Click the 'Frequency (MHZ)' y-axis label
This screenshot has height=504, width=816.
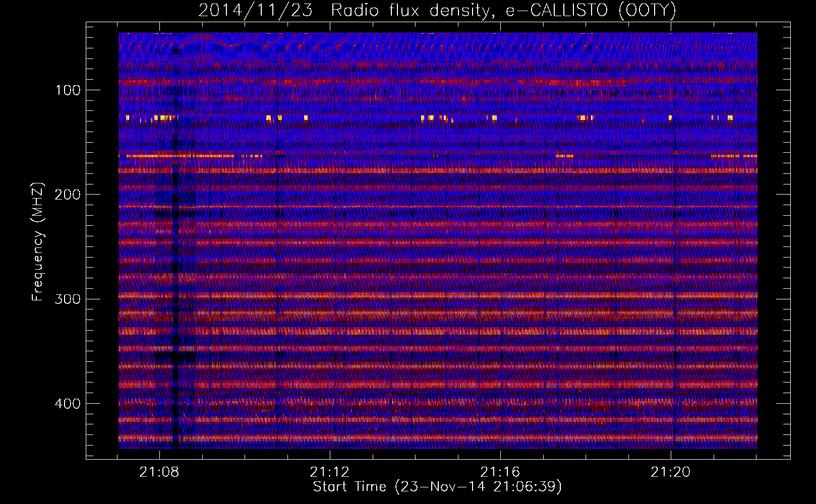coord(38,242)
